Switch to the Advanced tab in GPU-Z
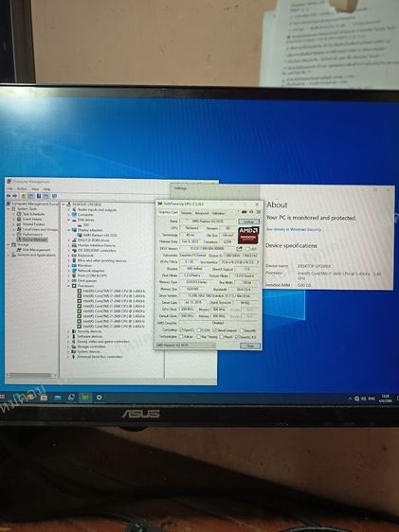Viewport: 399px width, 532px height. tap(202, 213)
